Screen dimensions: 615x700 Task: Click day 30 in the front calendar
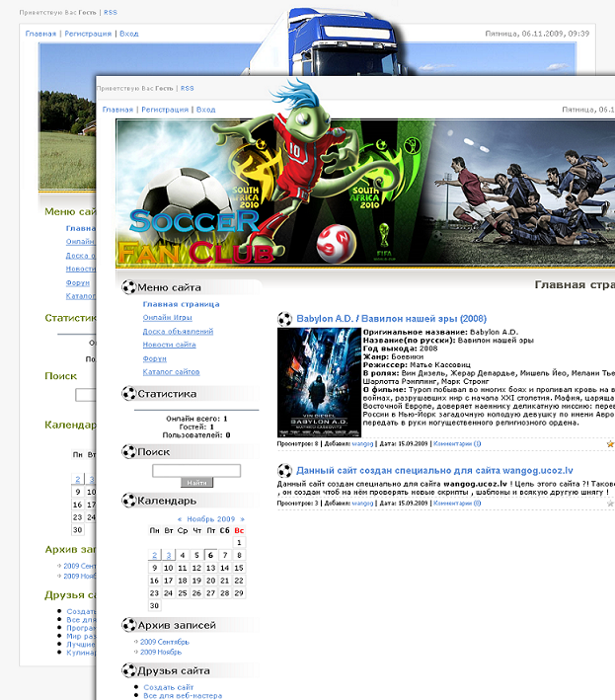coord(154,606)
